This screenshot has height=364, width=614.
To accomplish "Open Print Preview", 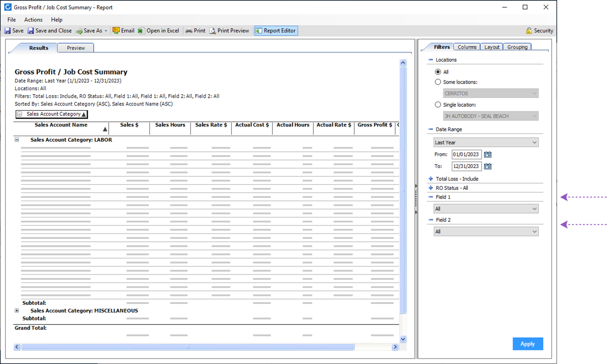I will (x=229, y=30).
